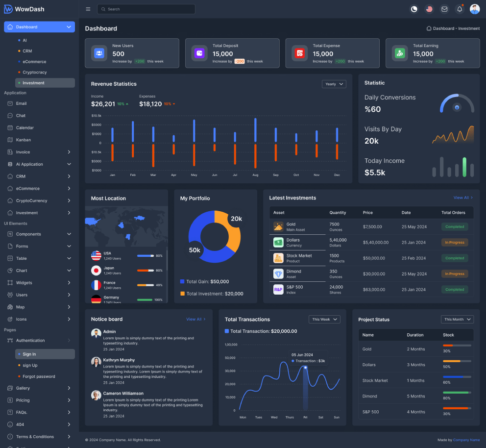
Task: Open the This Week transactions dropdown
Action: (324, 320)
